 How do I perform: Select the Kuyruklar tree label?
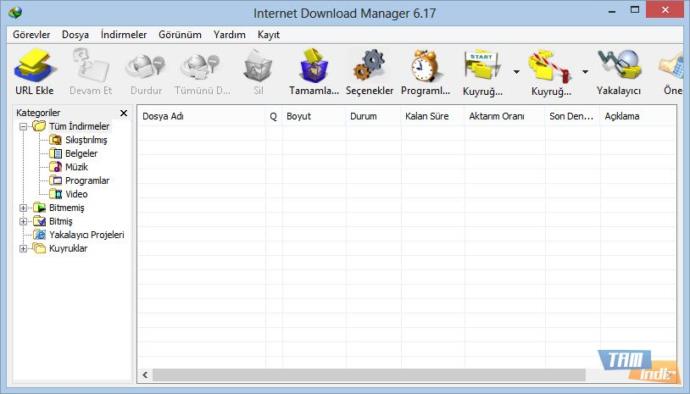click(x=68, y=248)
